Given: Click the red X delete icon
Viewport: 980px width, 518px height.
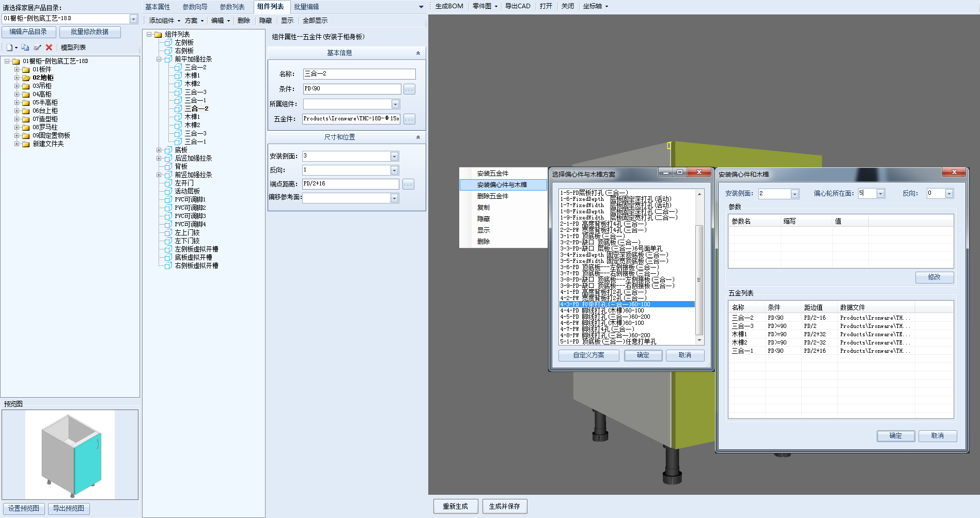Looking at the screenshot, I should pyautogui.click(x=49, y=48).
